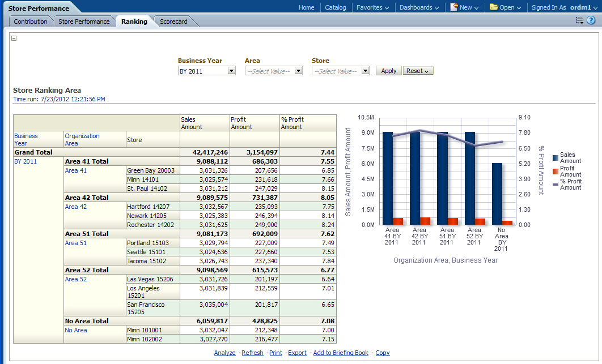Click the Grand Total sales value 42,417,246

coord(210,152)
